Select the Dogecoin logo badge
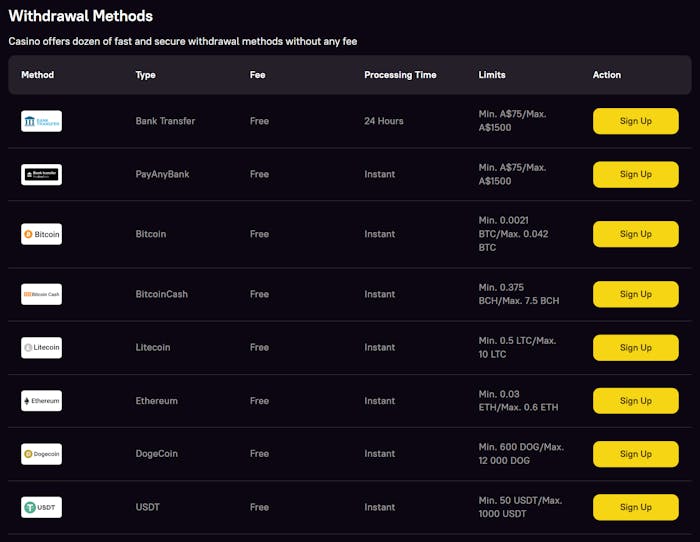 [x=41, y=454]
